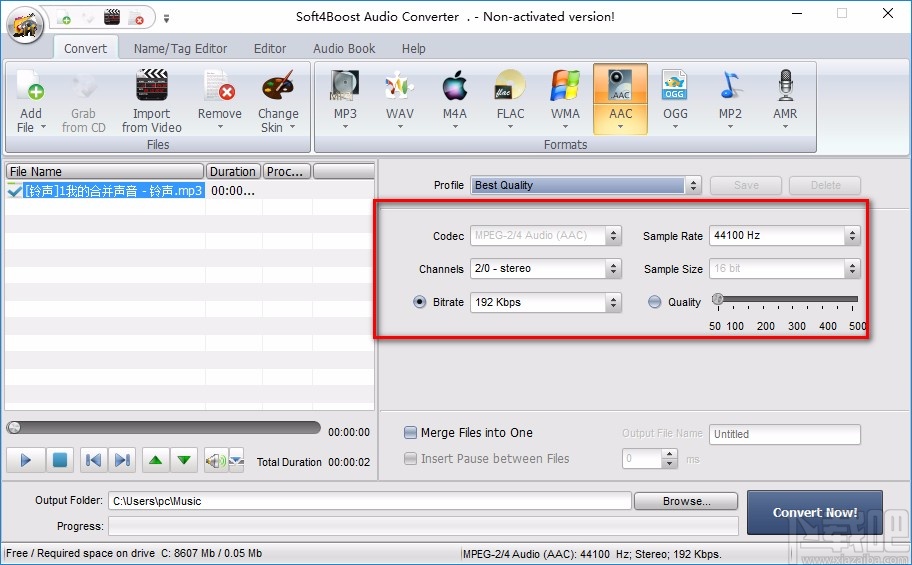The image size is (912, 565).
Task: Click the Output Folder path field
Action: pos(369,501)
